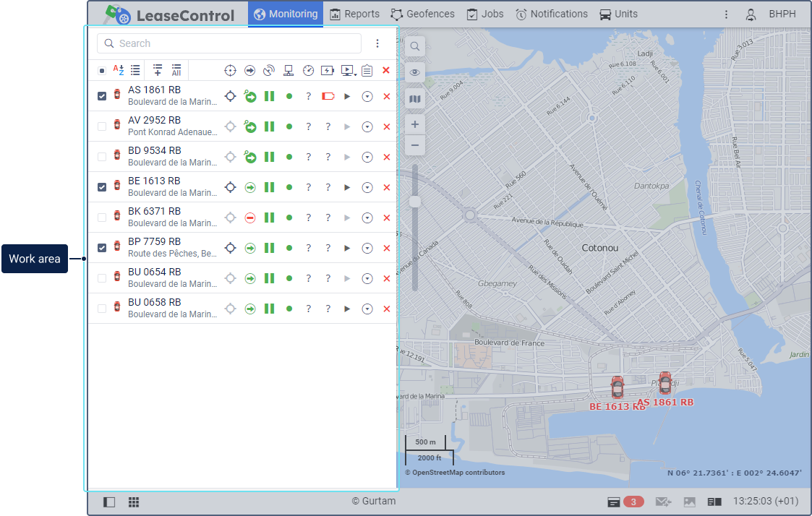Screen dimensions: 812x516
Task: Switch to the Geofences tab
Action: pos(423,14)
